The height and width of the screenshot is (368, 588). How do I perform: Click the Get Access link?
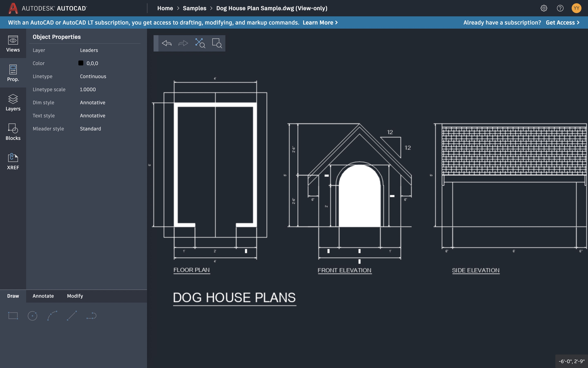coord(562,22)
